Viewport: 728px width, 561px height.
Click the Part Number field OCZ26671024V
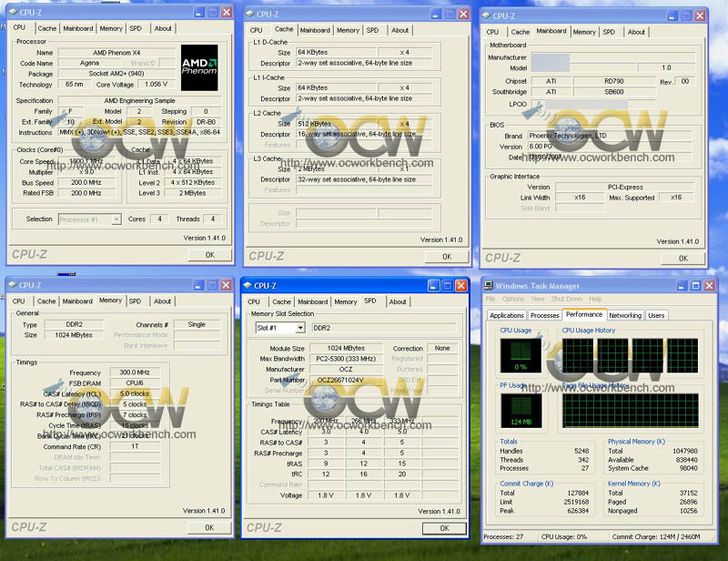[347, 380]
